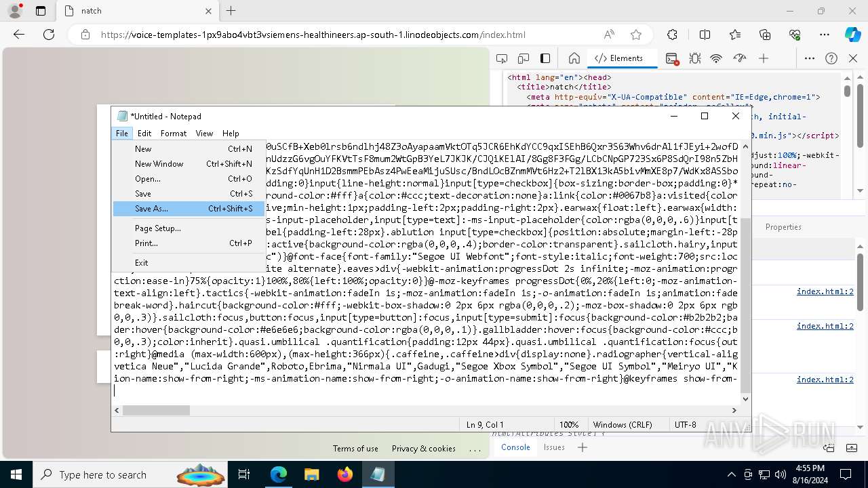Open the DevTools customize ellipsis menu
Image resolution: width=868 pixels, height=488 pixels.
point(810,58)
